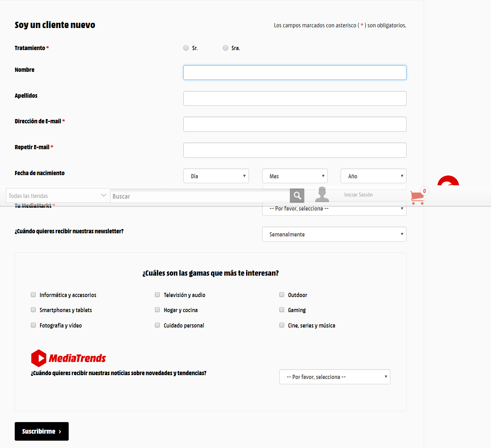The image size is (491, 448).
Task: Check Cuidado personal
Action: 157,325
